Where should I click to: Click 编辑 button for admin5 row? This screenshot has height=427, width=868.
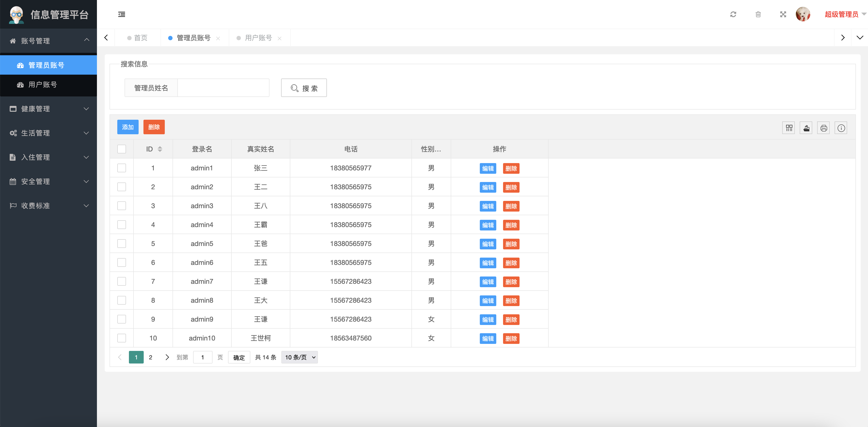(x=488, y=244)
